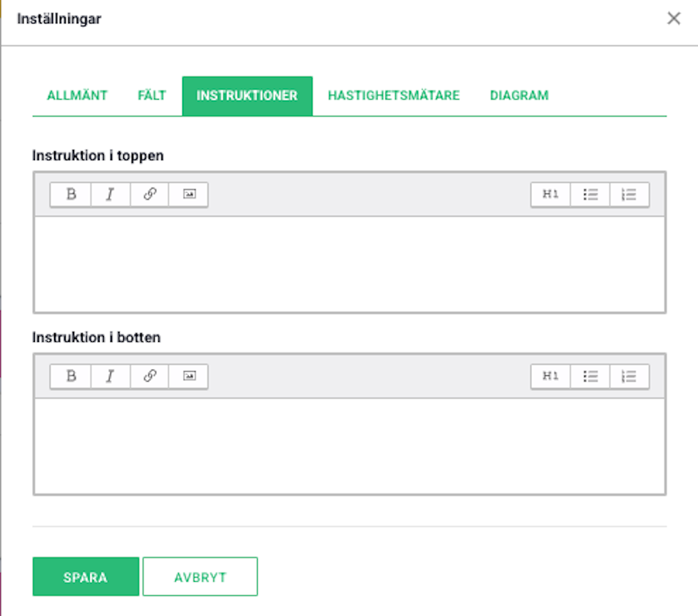This screenshot has width=698, height=616.
Task: Add bulleted list in top instruction editor
Action: point(590,194)
